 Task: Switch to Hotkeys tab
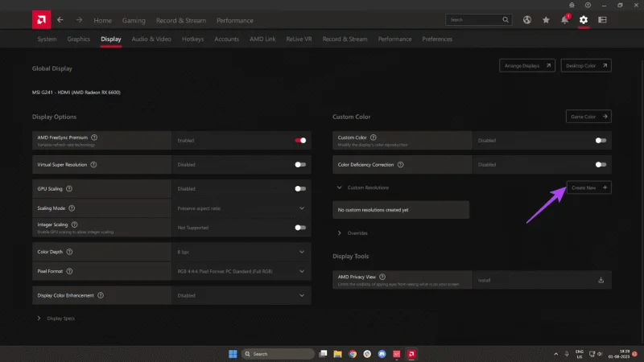pyautogui.click(x=192, y=39)
